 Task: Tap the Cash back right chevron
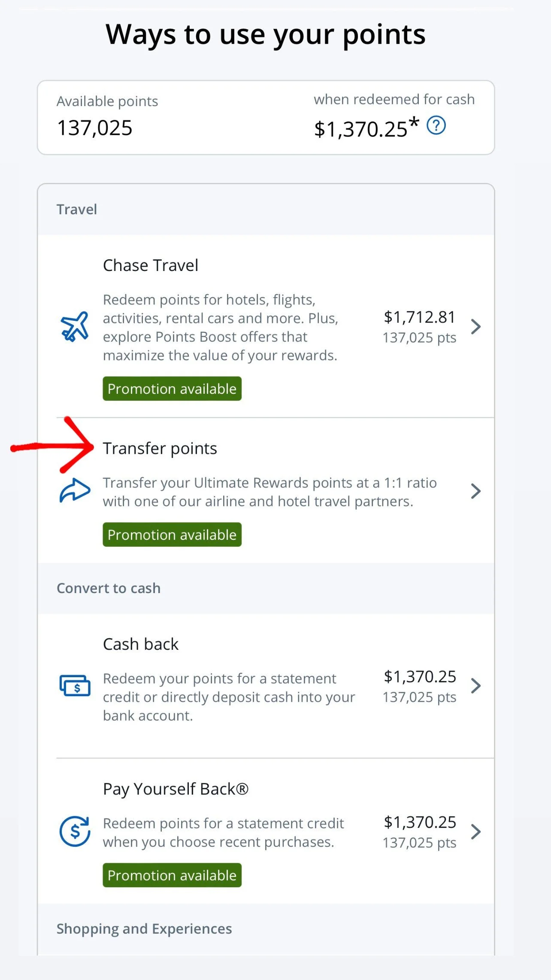click(475, 686)
